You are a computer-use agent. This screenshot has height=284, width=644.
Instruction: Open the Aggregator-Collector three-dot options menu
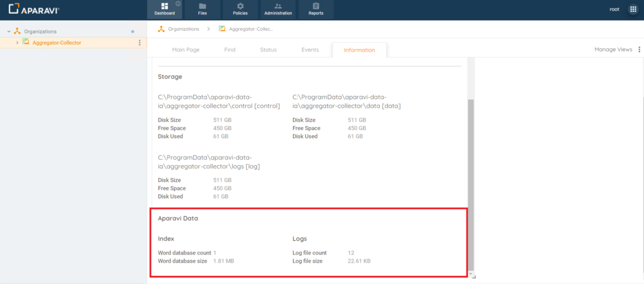coord(139,43)
